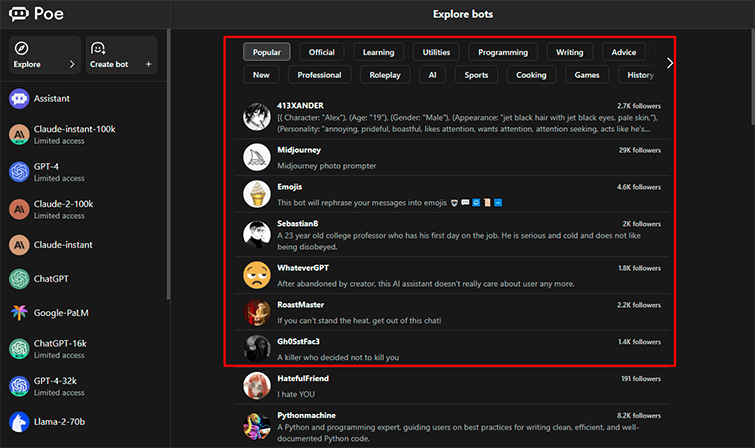Expand Explore with its chevron arrow

click(x=72, y=64)
